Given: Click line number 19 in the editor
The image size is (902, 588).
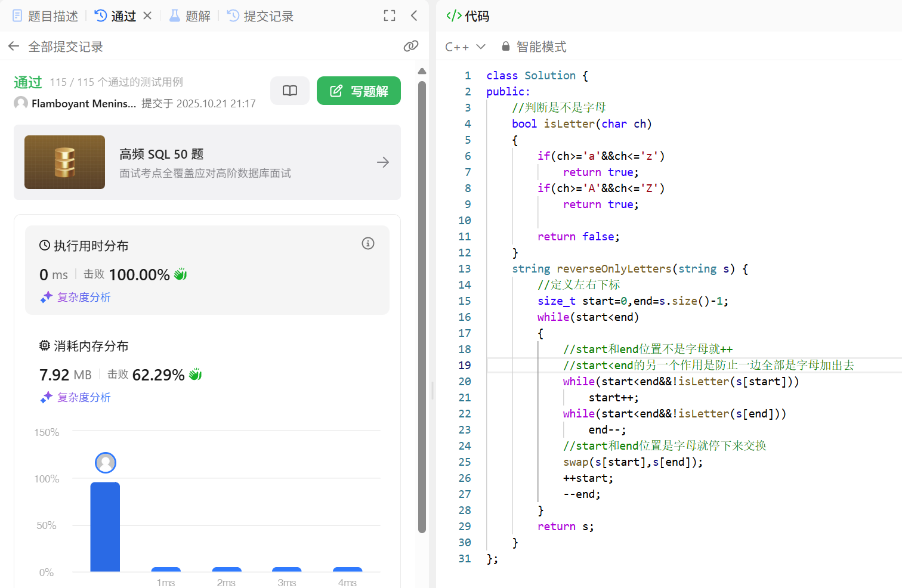Looking at the screenshot, I should 465,365.
